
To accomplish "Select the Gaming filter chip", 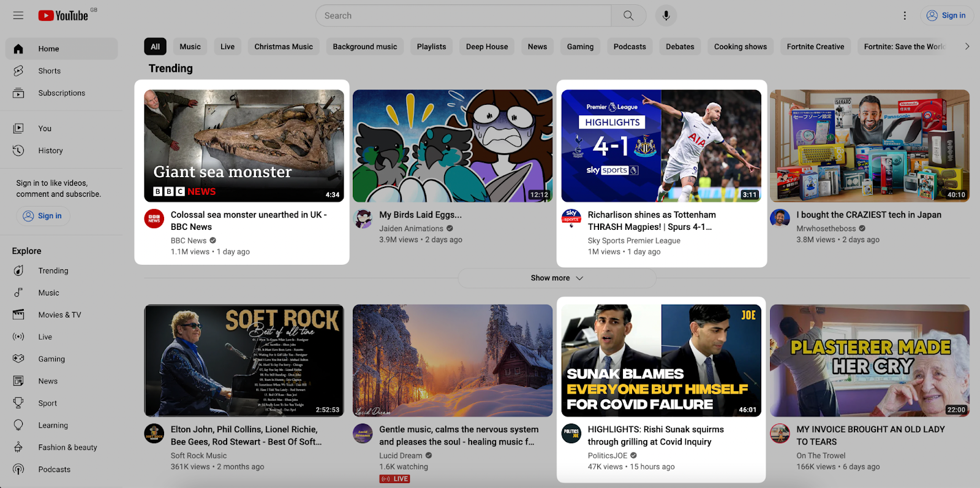I will click(x=580, y=47).
